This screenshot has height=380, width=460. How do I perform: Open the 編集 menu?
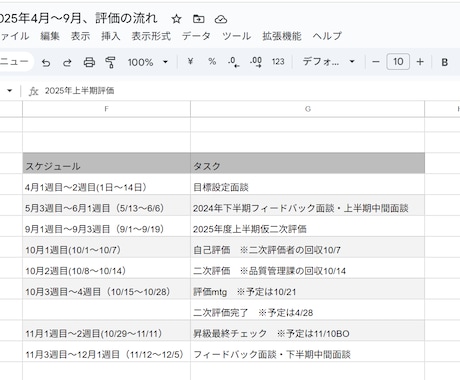point(50,36)
